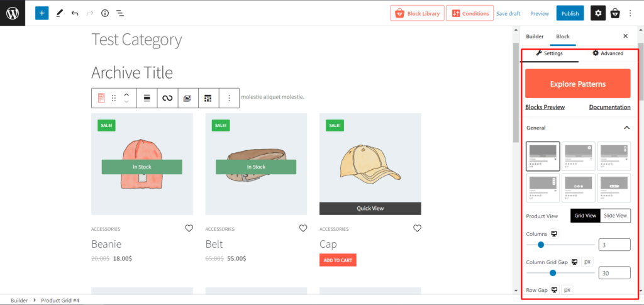Screen dimensions: 644x305
Task: Click the Archive Title heading
Action: click(132, 73)
